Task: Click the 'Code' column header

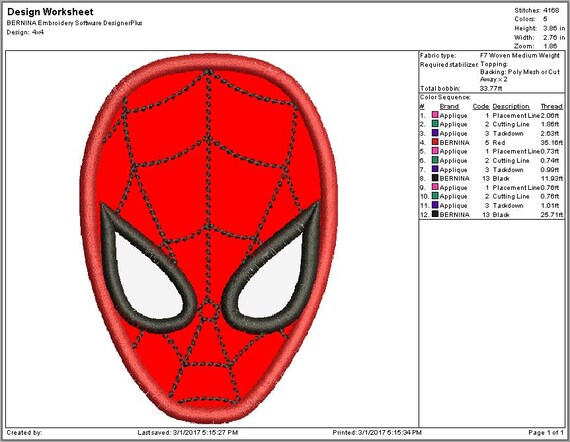Action: click(481, 107)
